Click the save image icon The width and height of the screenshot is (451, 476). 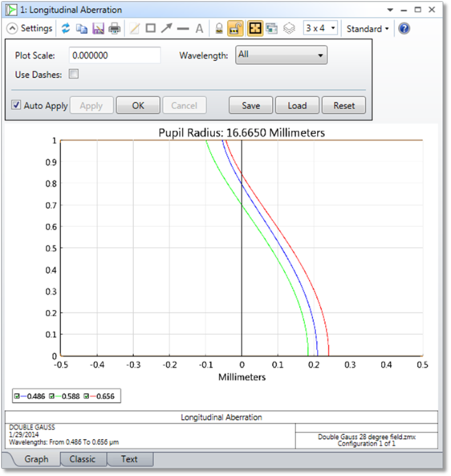tap(98, 29)
